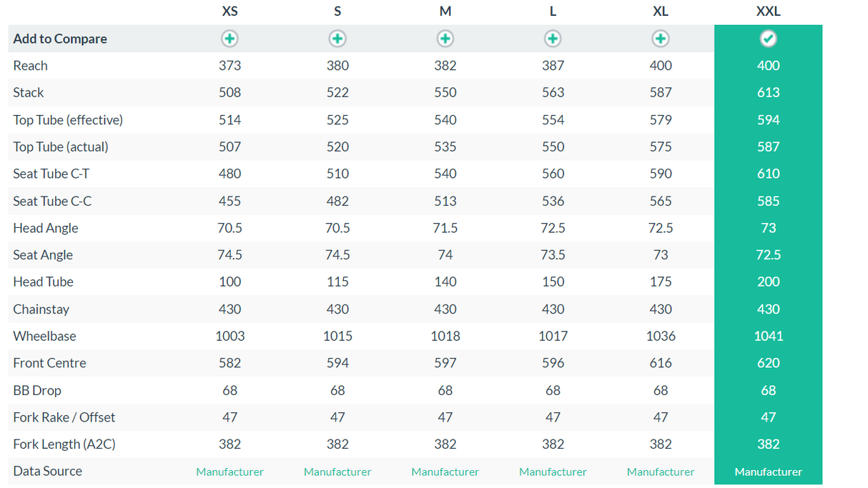
Task: Click the Add to Compare row label
Action: [x=60, y=39]
